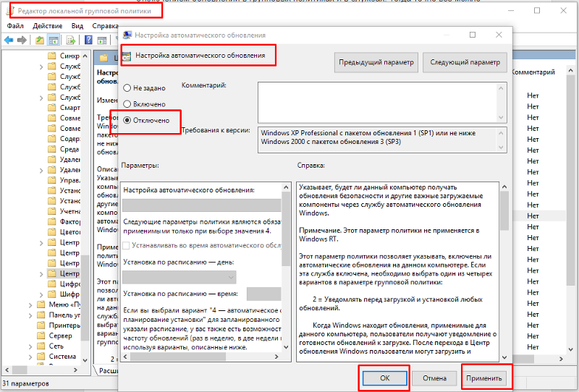Toggle the console tree pane toolbar icon
This screenshot has width=579, height=392.
54,40
